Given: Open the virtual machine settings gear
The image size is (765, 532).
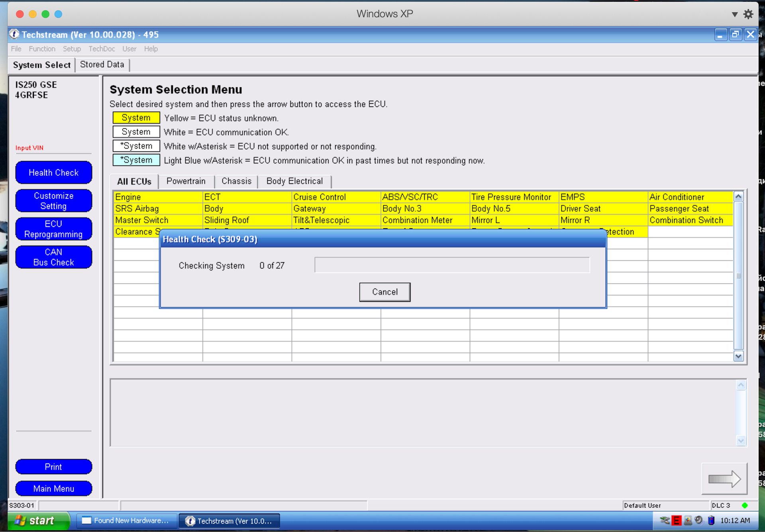Looking at the screenshot, I should (x=748, y=14).
